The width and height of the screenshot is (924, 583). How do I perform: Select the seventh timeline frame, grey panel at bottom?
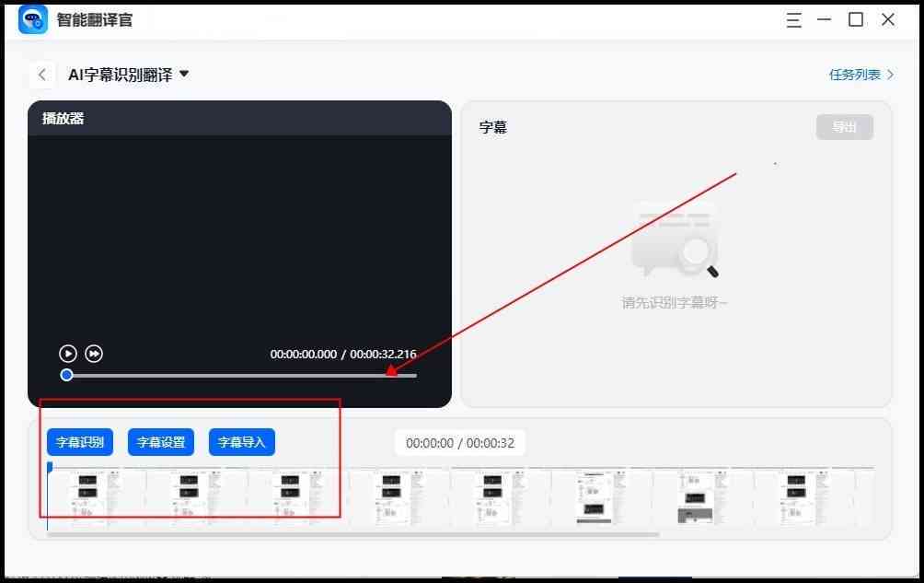tap(704, 498)
